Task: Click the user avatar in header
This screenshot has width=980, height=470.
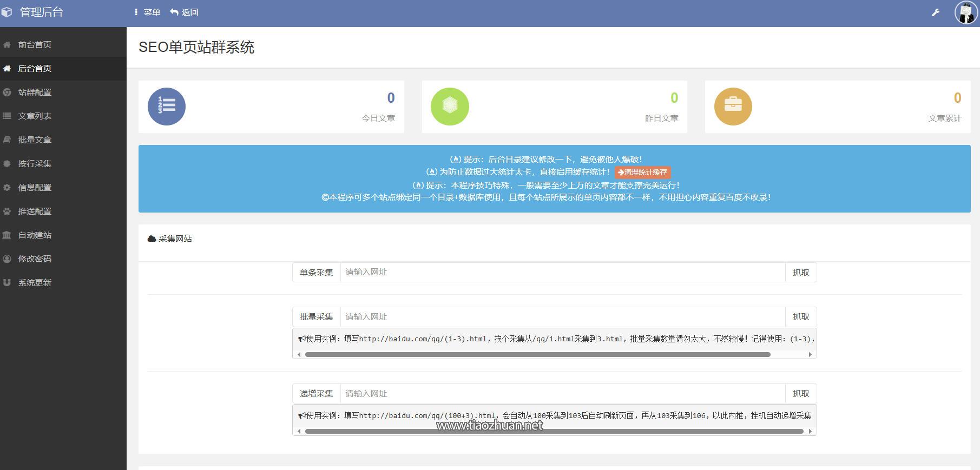Action: point(966,12)
